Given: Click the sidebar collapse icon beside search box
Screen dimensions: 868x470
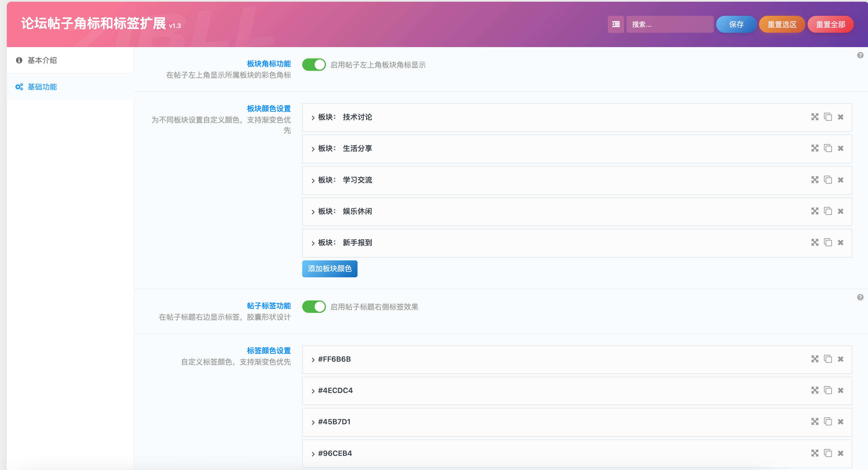Looking at the screenshot, I should 616,24.
